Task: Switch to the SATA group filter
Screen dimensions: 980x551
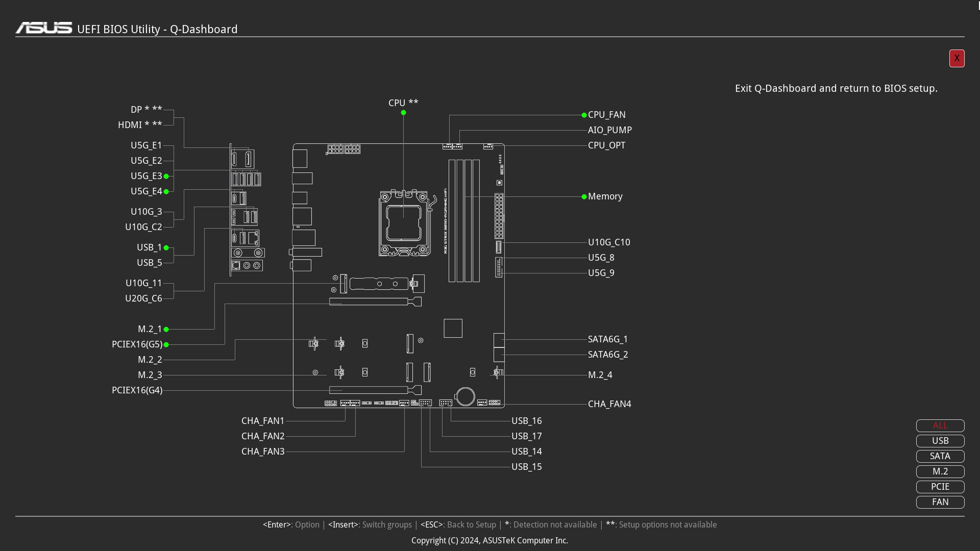Action: (x=940, y=456)
